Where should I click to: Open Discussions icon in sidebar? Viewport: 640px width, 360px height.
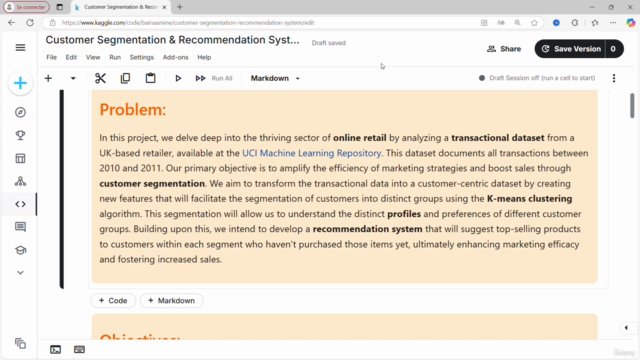20,227
